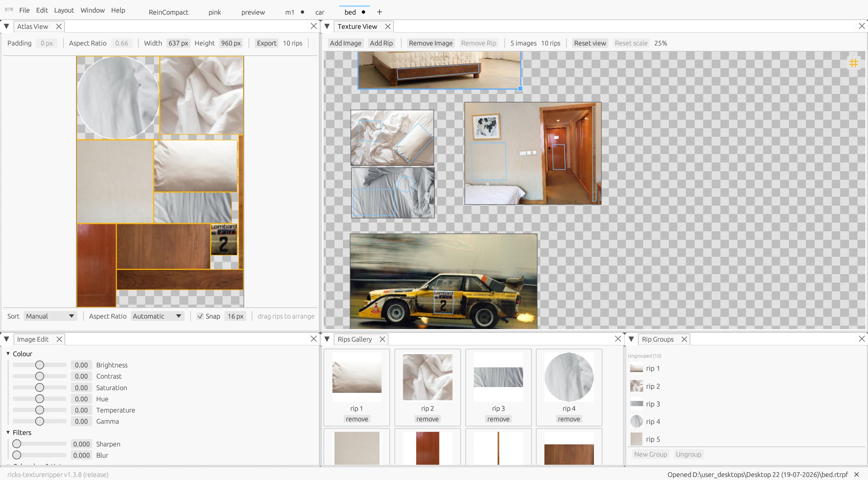Collapse the Colour section
Image resolution: width=868 pixels, height=480 pixels.
(x=8, y=353)
